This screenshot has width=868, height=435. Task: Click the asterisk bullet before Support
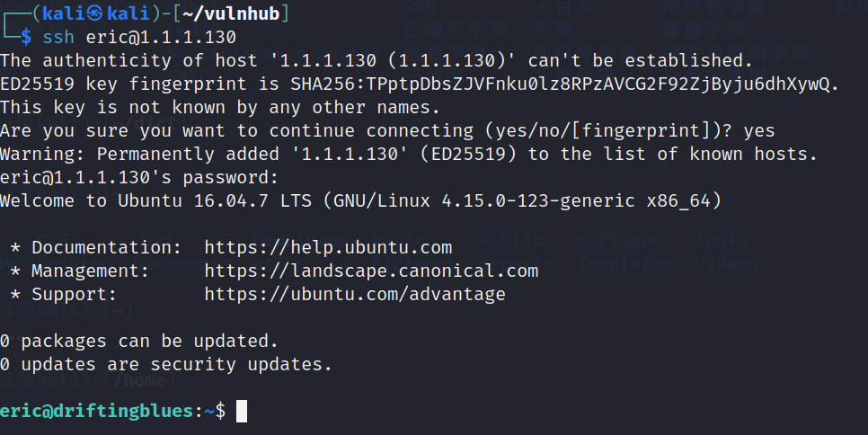15,295
